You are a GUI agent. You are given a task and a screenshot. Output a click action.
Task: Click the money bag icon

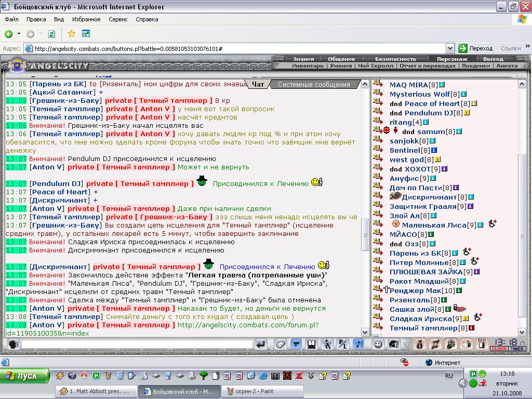click(419, 344)
